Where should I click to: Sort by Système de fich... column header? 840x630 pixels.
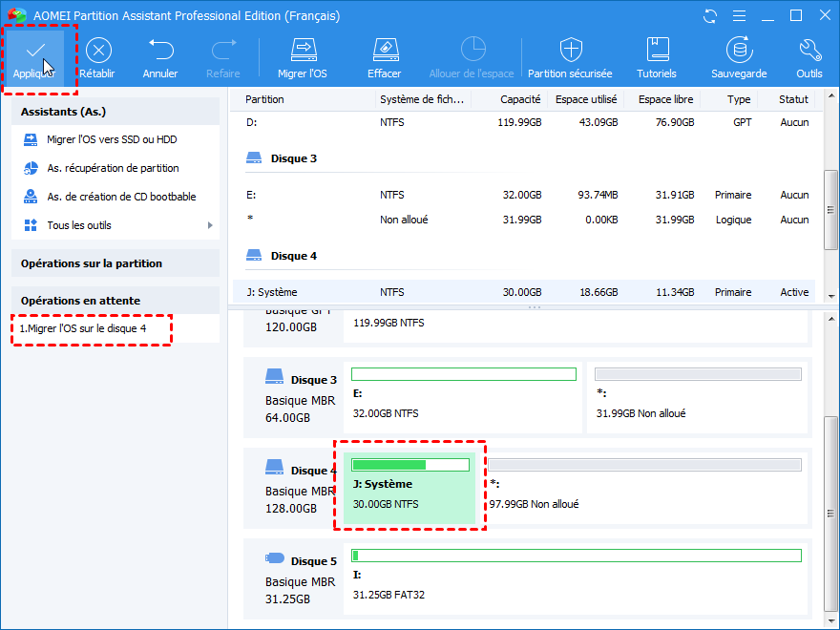[x=422, y=99]
